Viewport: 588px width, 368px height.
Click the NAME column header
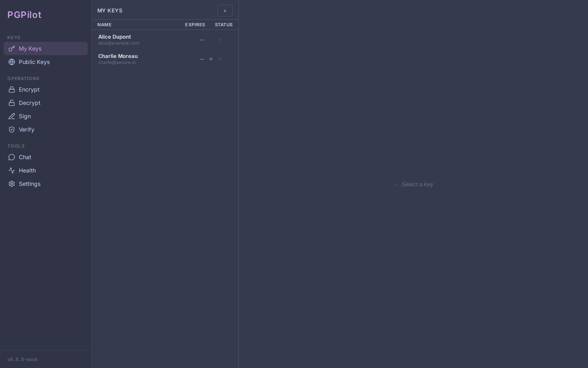[x=104, y=25]
